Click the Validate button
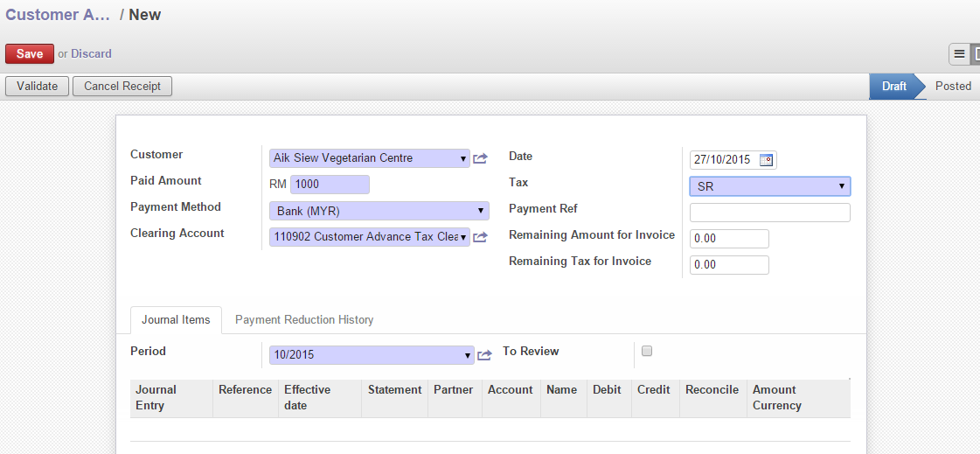 pos(37,87)
